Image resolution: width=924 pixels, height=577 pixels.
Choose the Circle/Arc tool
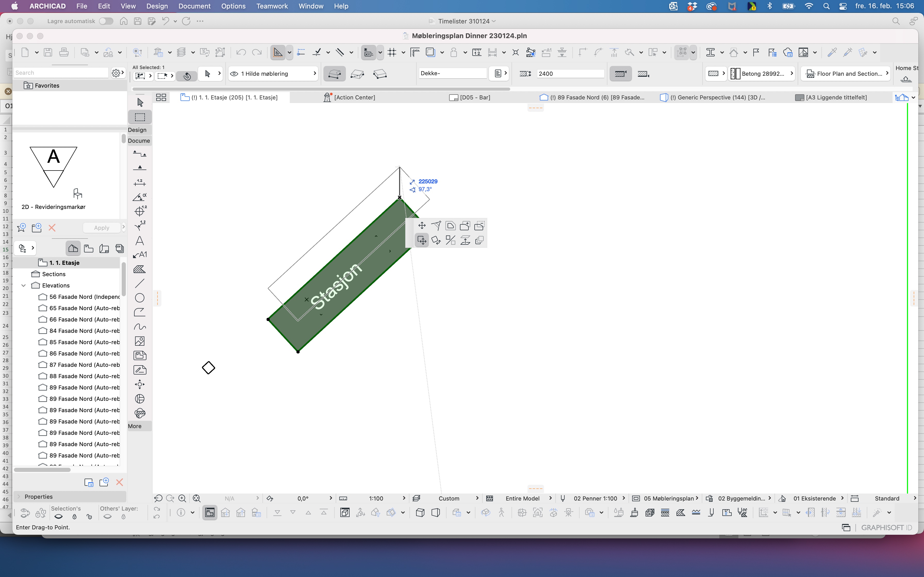(140, 298)
